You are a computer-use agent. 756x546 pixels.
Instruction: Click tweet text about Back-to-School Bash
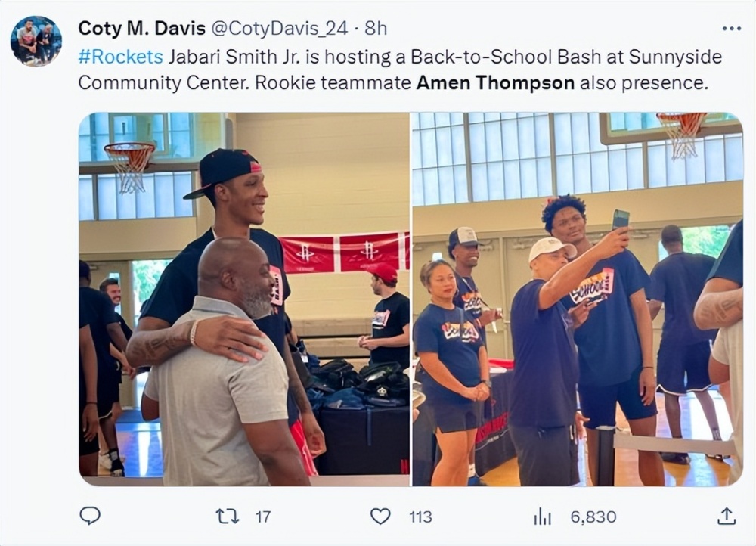[400, 70]
